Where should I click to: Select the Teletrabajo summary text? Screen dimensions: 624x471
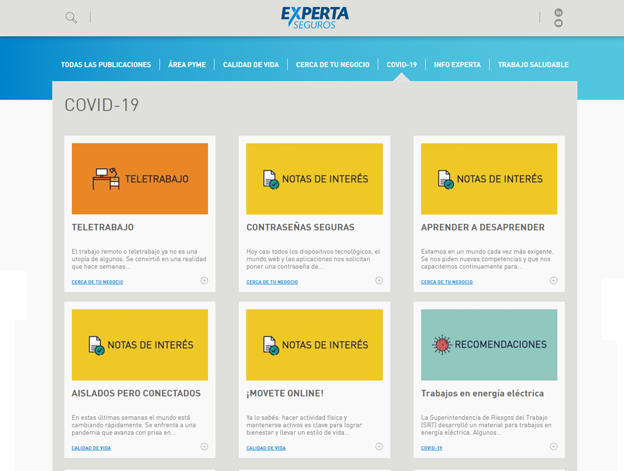click(x=139, y=259)
